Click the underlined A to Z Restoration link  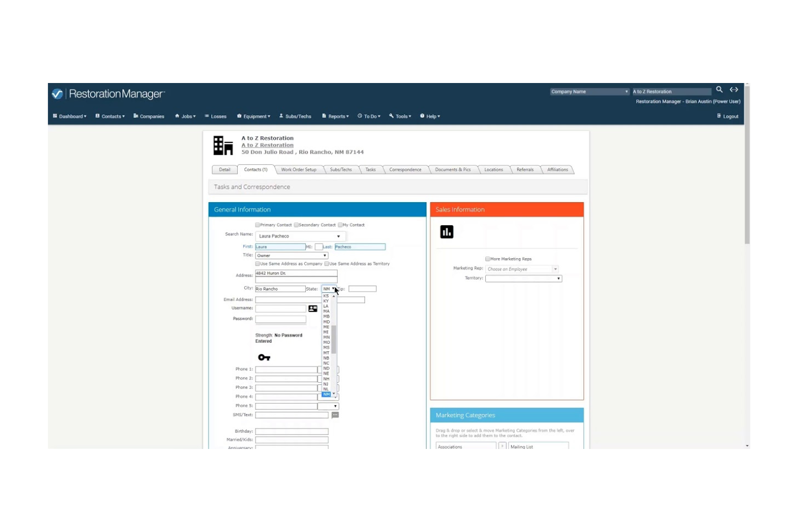[267, 146]
